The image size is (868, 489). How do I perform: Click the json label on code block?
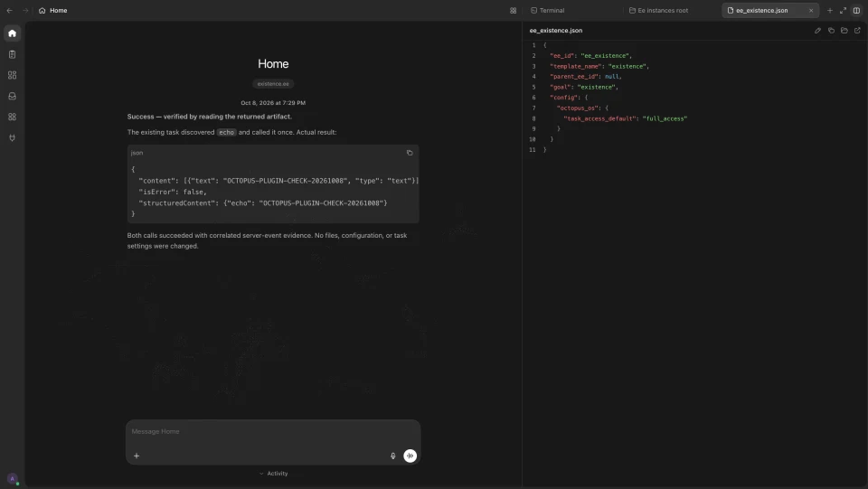click(x=137, y=153)
